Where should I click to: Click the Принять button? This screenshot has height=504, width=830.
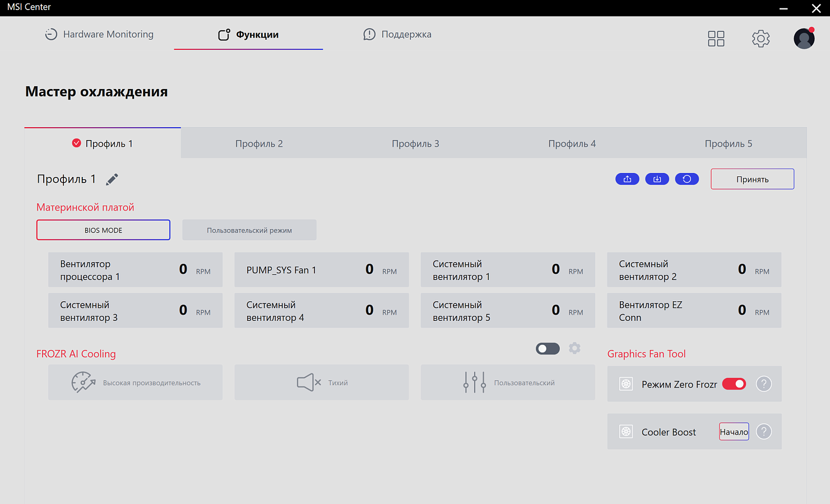pos(752,179)
